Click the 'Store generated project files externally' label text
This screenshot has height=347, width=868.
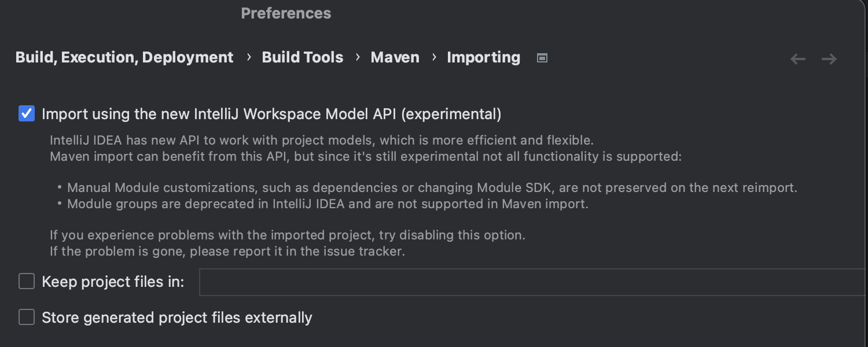point(177,318)
